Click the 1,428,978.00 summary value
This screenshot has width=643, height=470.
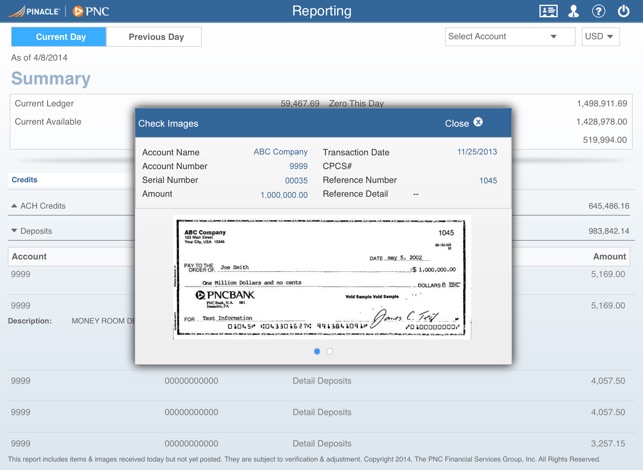[602, 121]
